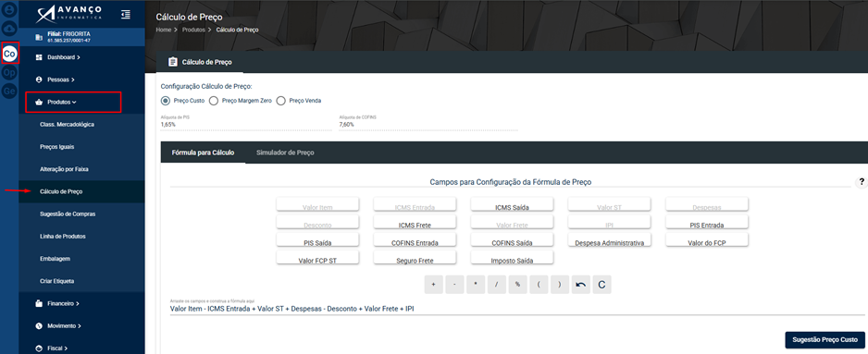Add Imposto Saída field to formula

tap(512, 258)
